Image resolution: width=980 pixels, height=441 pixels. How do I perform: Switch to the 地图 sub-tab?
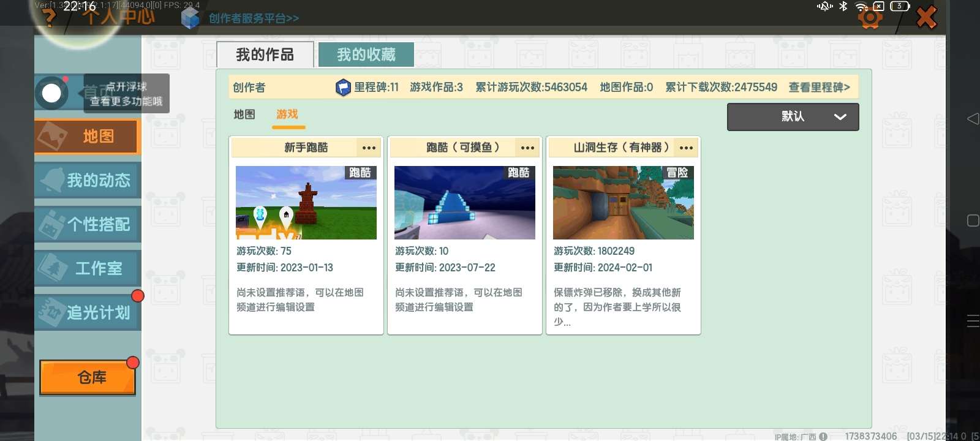(x=244, y=115)
